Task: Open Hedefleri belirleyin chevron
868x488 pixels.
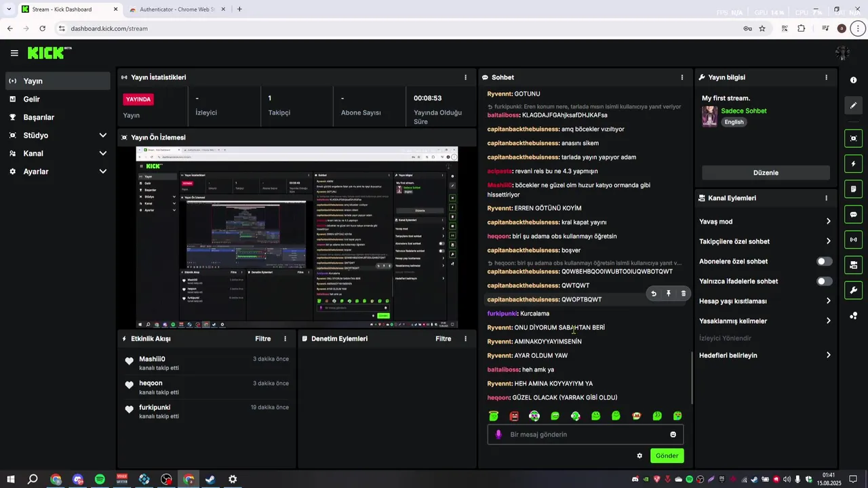Action: click(828, 355)
